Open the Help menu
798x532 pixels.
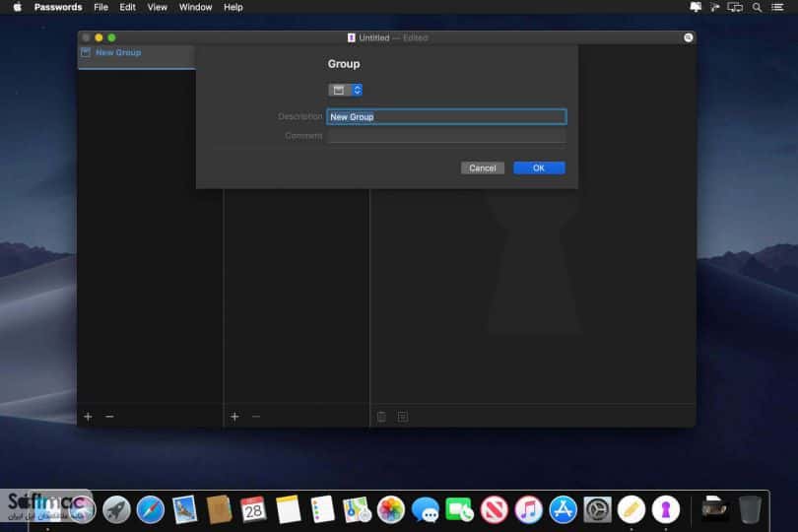tap(233, 7)
